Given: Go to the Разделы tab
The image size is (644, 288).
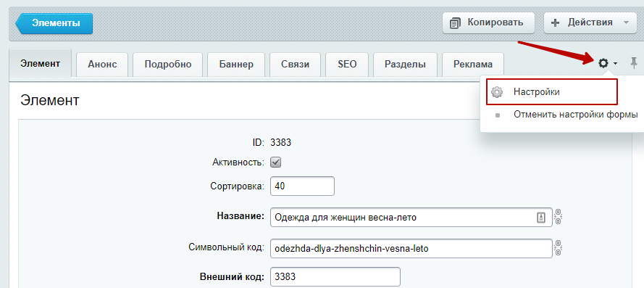Looking at the screenshot, I should click(x=405, y=65).
